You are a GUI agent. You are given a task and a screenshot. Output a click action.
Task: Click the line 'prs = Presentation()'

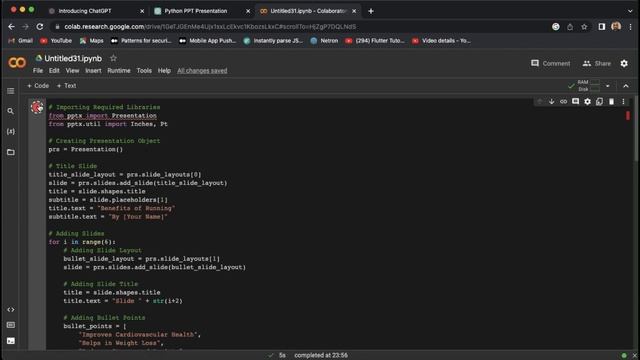[86, 149]
